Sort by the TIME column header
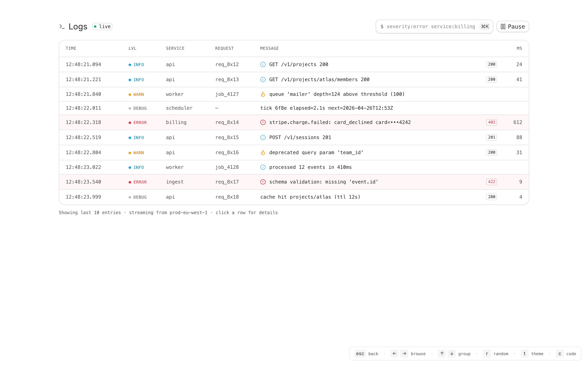Screen dimensions: 588x367 (x=71, y=48)
